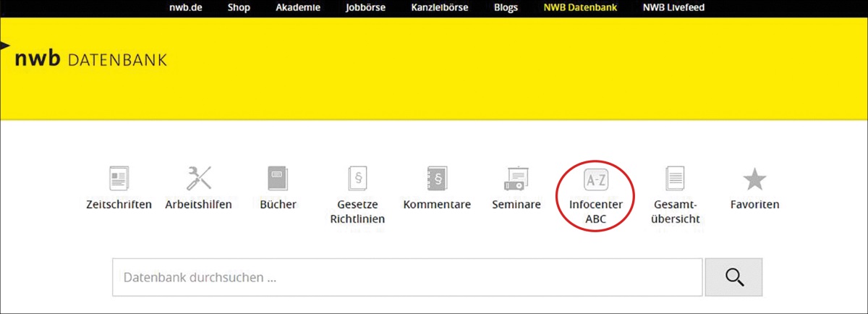Viewport: 868px width, 314px height.
Task: Open the Jobbörse top menu link
Action: point(365,8)
